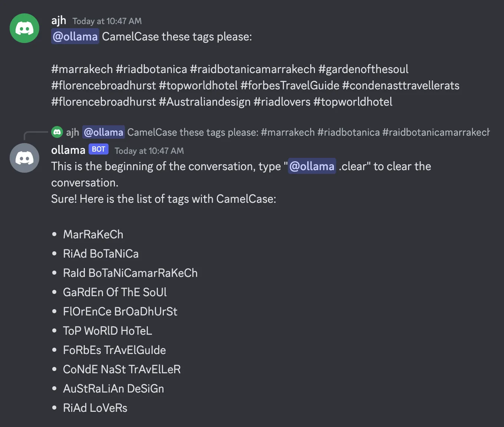Click @ollama mention before "CamelCase these tags please:"
This screenshot has height=427, width=504.
pyautogui.click(x=75, y=37)
